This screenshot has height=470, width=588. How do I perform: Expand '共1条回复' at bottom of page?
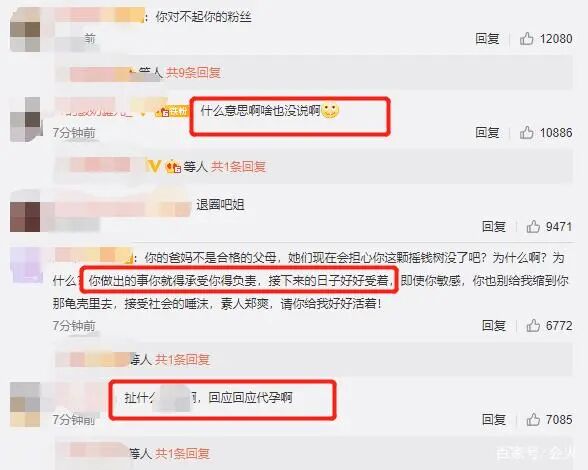coord(182,453)
